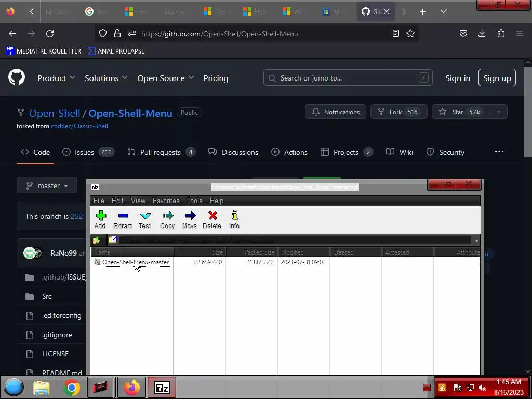Click the Extract toolbar icon in 7-Zip
Viewport: 532px width, 399px height.
[123, 220]
